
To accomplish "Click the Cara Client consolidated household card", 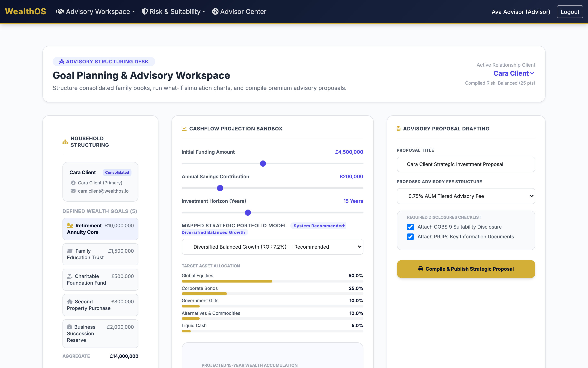I will point(100,182).
